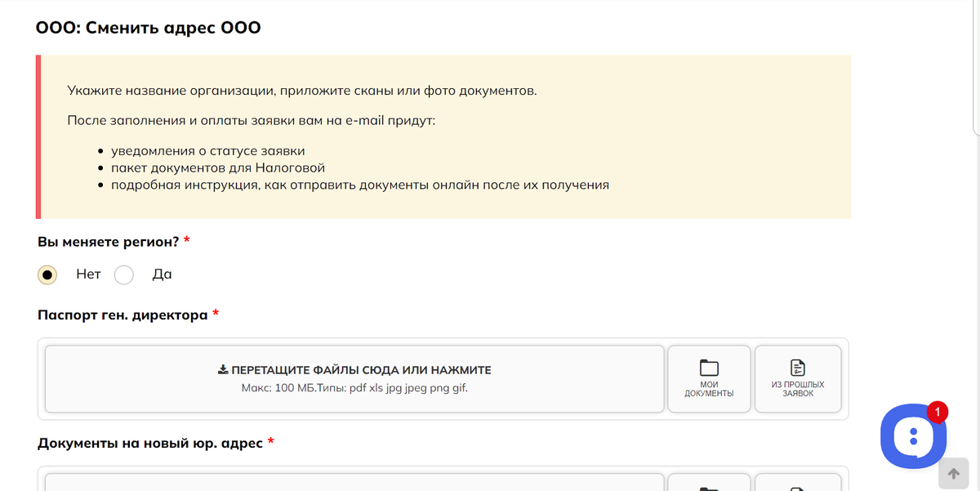The width and height of the screenshot is (980, 491).
Task: Click the label "Паспорт ген. директора"
Action: pos(122,315)
